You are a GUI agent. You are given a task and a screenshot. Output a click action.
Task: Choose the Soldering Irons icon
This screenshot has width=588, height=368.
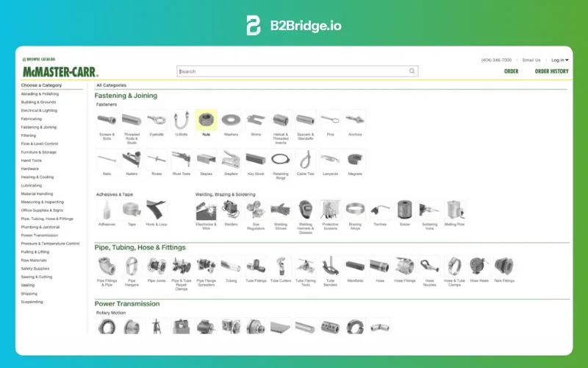429,210
